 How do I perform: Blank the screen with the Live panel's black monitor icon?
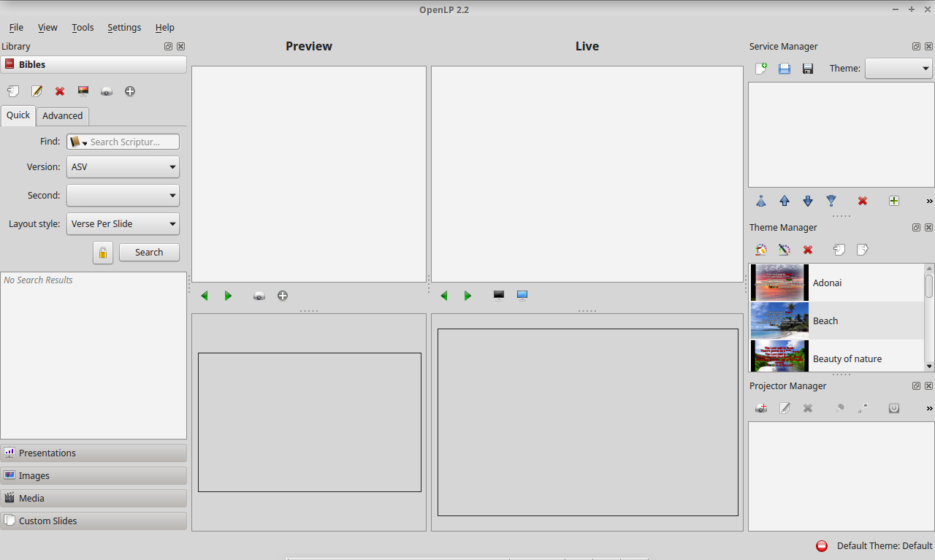499,295
